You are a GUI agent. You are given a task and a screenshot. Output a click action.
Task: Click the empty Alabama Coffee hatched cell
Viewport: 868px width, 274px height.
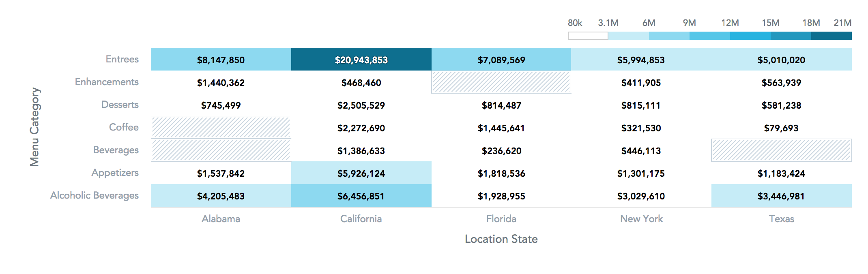pos(221,127)
